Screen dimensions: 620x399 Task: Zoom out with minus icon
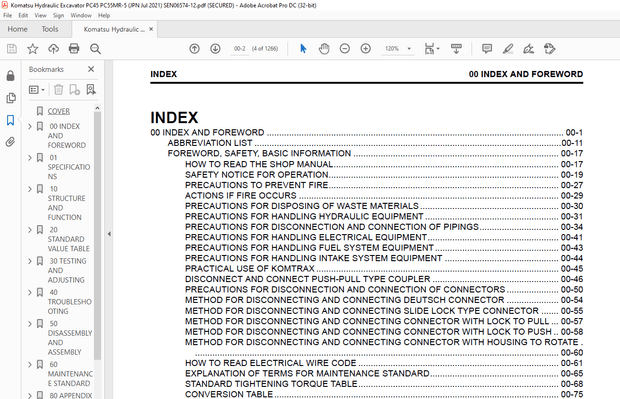coord(345,49)
